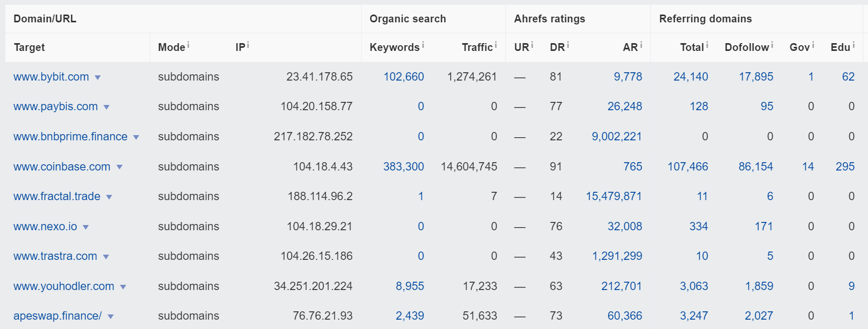Viewport: 868px width, 329px height.
Task: Click info icon next to Dofollow header
Action: click(x=772, y=45)
